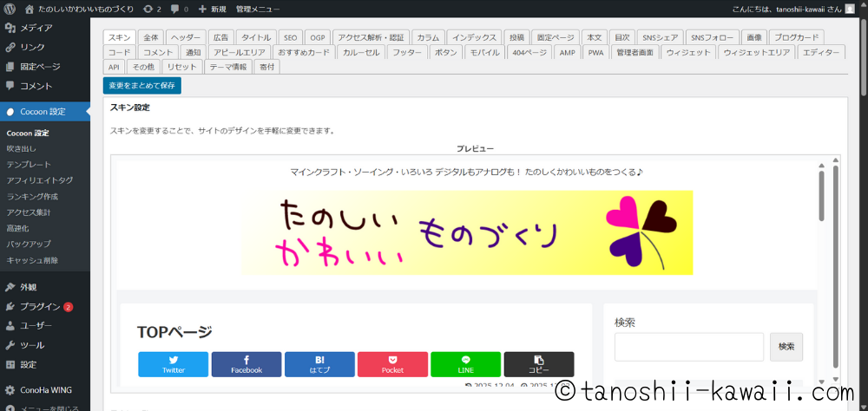Collapse menu with メニューを閉じる icon
868x411 pixels.
(10, 408)
